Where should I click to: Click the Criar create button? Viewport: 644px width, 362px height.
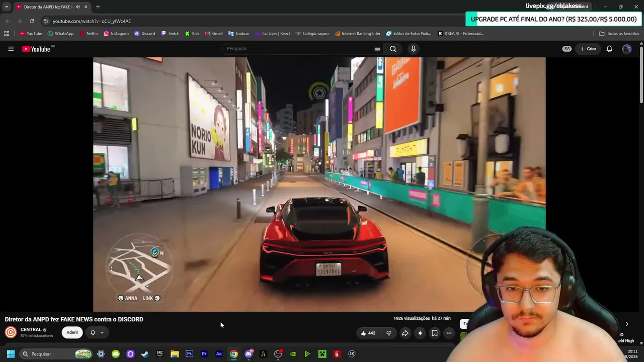point(588,49)
